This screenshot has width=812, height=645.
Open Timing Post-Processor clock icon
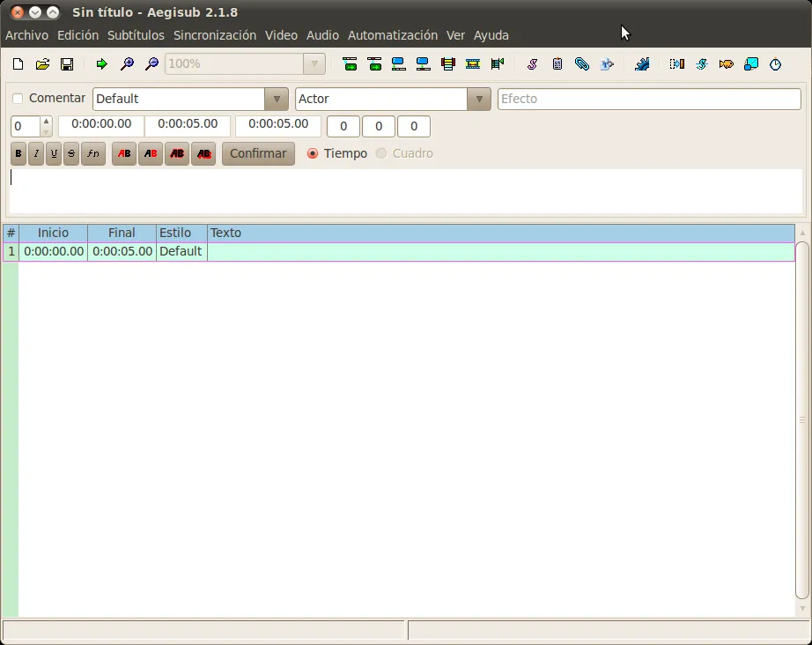point(775,64)
